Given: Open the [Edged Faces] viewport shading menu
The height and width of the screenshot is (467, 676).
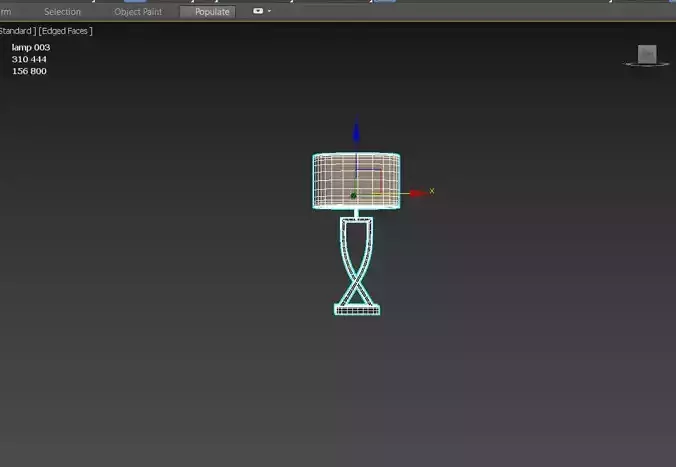Looking at the screenshot, I should coord(66,31).
